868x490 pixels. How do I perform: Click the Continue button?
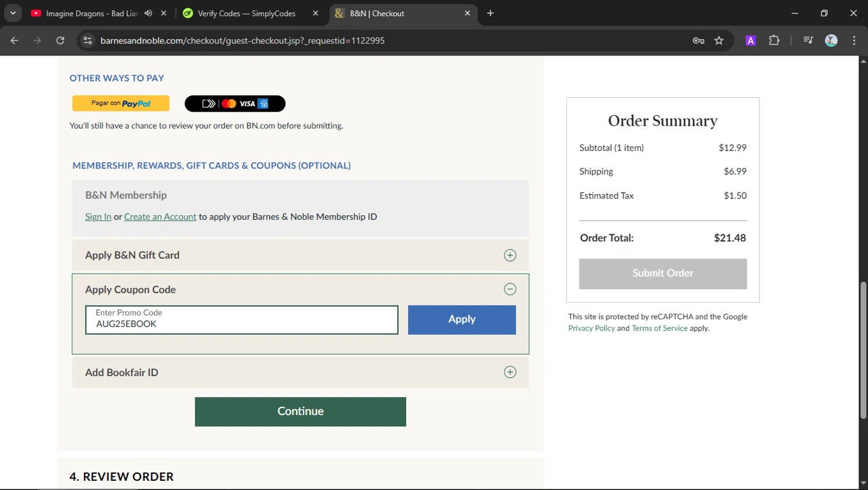tap(300, 411)
